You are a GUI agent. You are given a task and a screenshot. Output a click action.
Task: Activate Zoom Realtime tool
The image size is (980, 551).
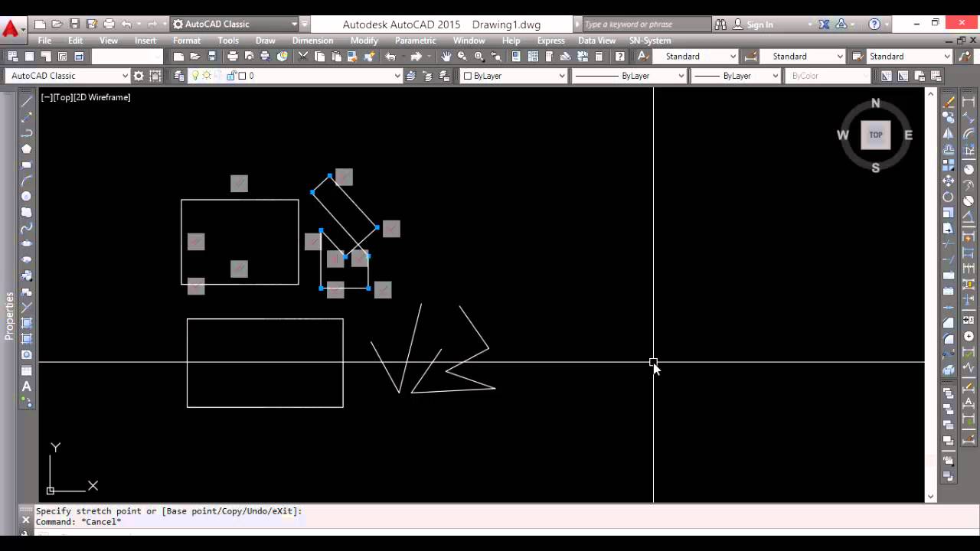[462, 57]
